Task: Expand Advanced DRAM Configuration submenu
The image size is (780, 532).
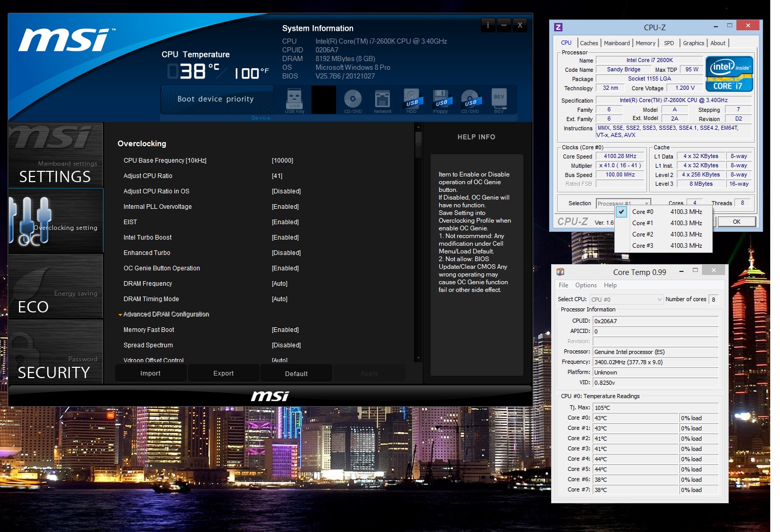Action: (166, 314)
